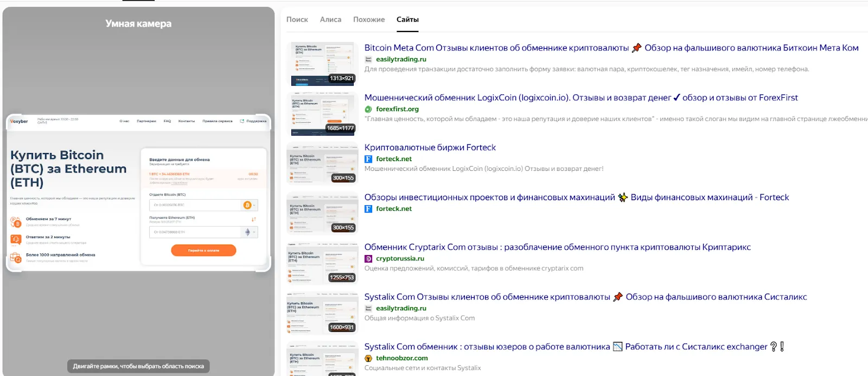Click the Bitcoin coin icon in exchange form
868x376 pixels.
coord(247,205)
